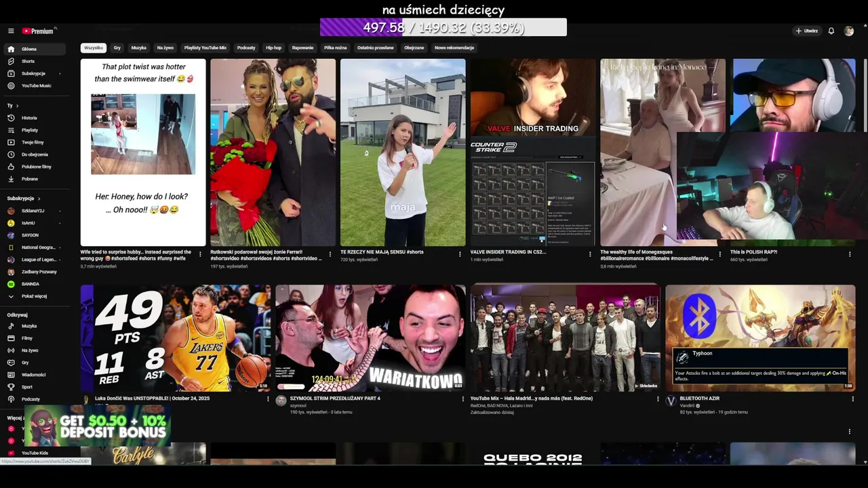Viewport: 868px width, 488px height.
Task: Open the account avatar menu
Action: point(849,31)
